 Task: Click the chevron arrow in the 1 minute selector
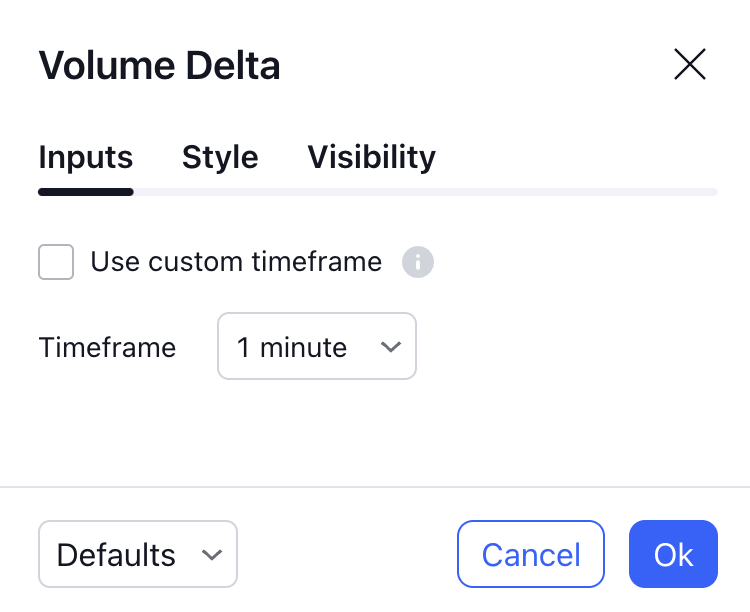391,347
